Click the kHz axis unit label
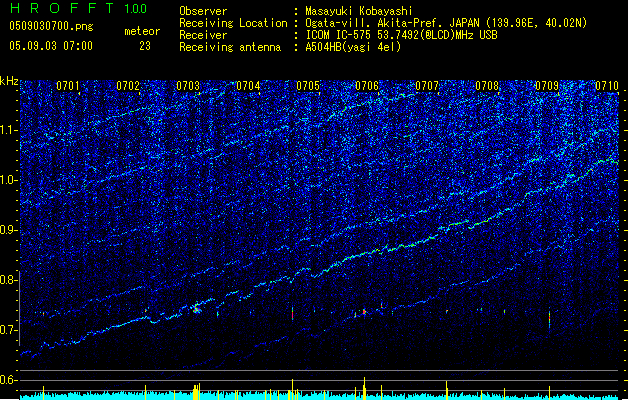The height and width of the screenshot is (400, 629). point(9,81)
